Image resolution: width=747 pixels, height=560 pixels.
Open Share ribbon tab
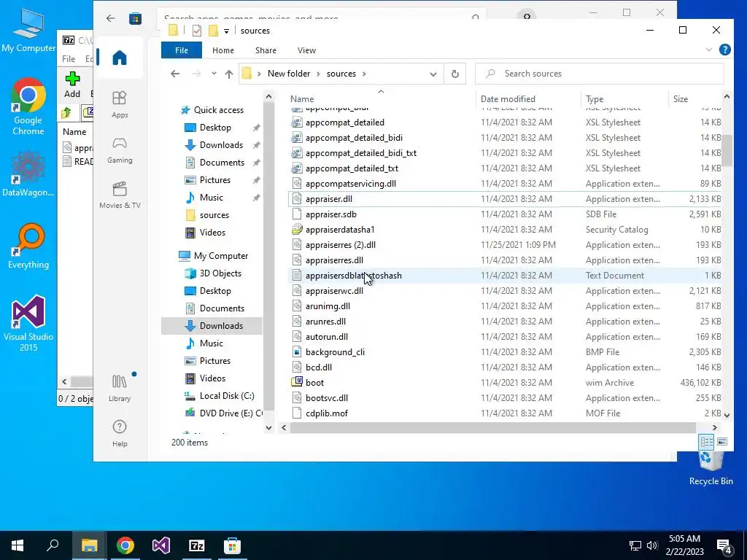pyautogui.click(x=266, y=50)
